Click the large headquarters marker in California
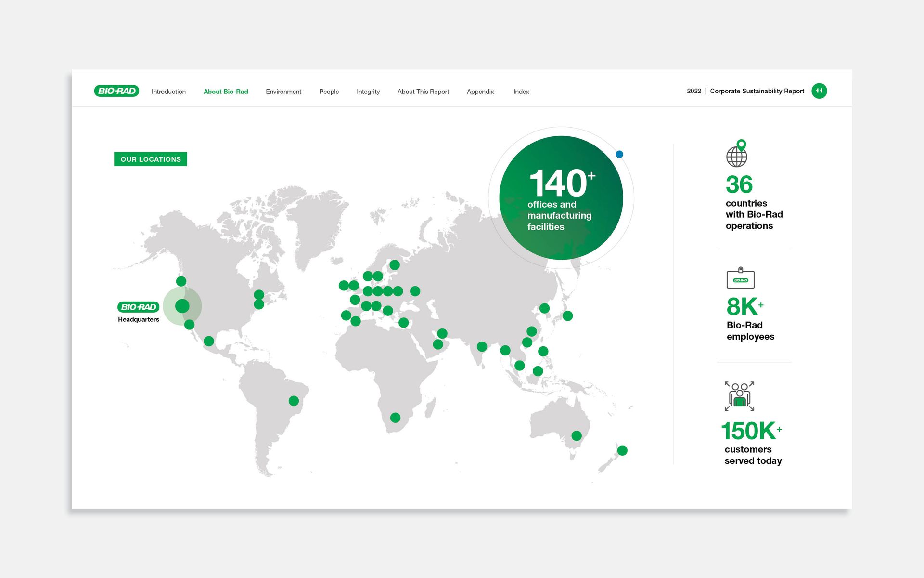The image size is (924, 578). 182,306
